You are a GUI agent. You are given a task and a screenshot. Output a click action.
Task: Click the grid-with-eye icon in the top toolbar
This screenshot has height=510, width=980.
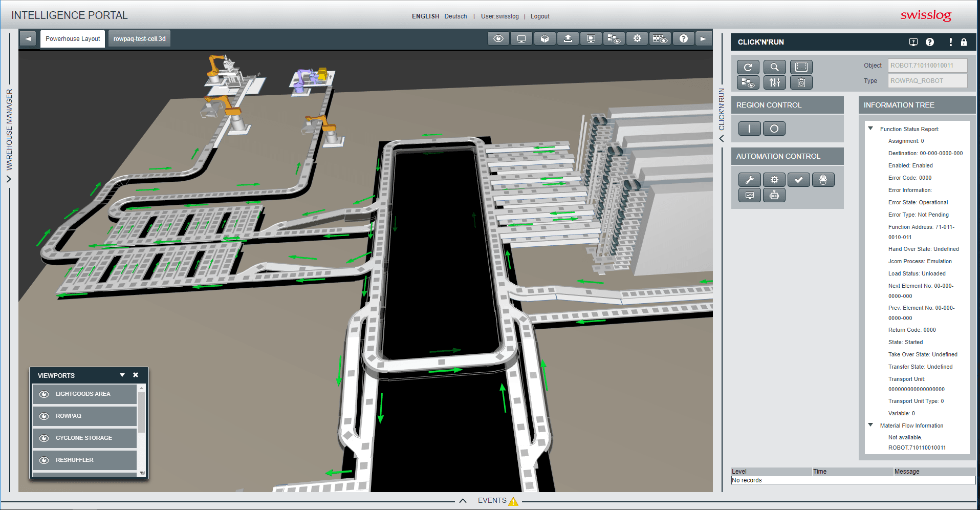click(x=660, y=39)
